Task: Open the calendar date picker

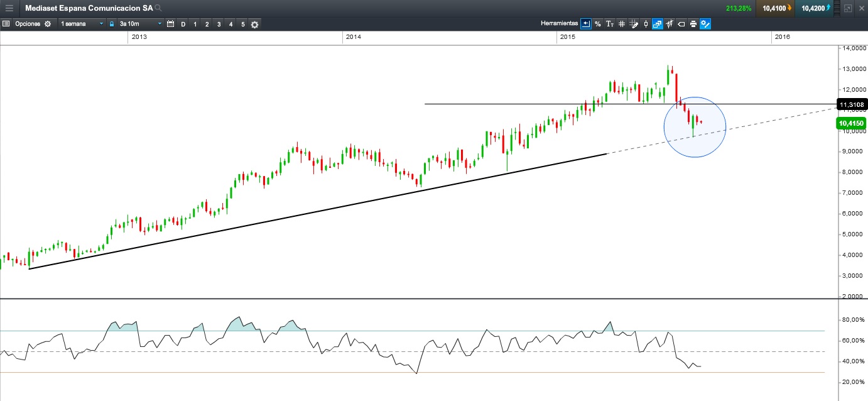Action: tap(170, 24)
